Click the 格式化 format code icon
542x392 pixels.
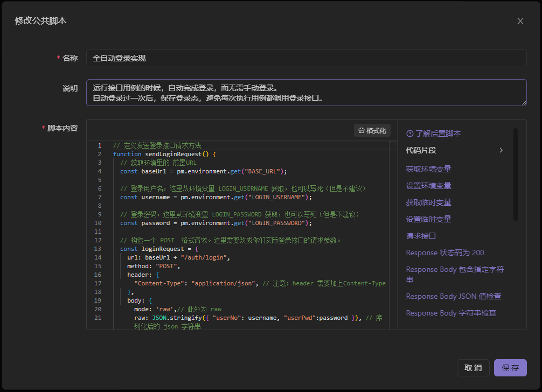362,131
